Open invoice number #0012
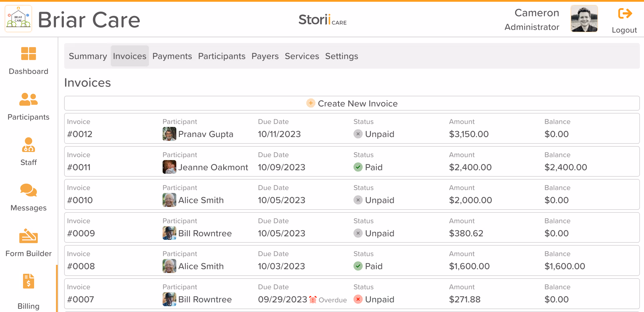The image size is (644, 312). 80,134
